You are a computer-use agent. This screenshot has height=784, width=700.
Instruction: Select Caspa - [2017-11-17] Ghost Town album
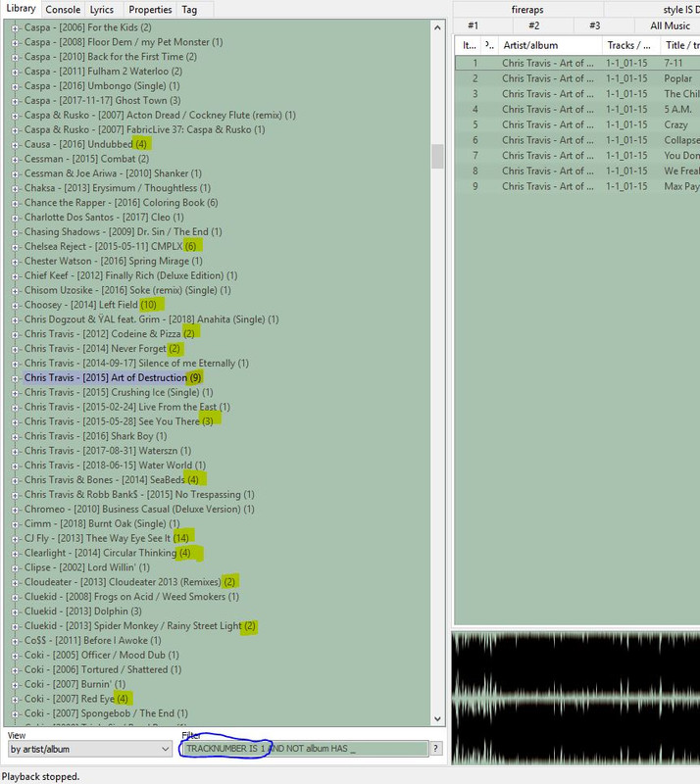click(103, 101)
